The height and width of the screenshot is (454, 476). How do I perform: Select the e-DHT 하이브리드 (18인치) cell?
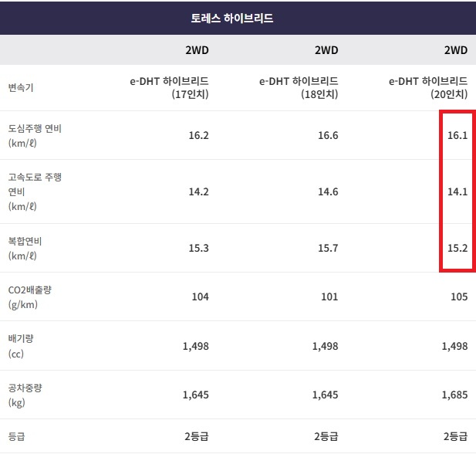pyautogui.click(x=299, y=87)
